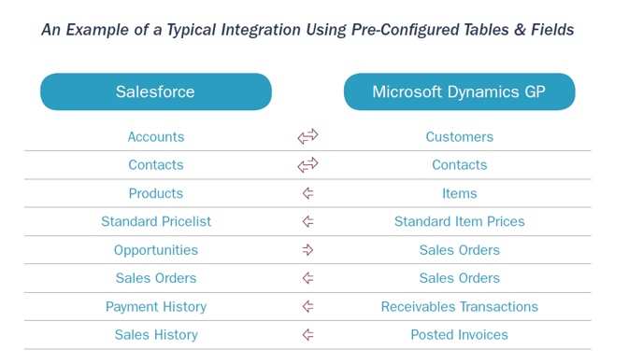Click the bidirectional arrow between Accounts and Customers
This screenshot has width=643, height=364.
(308, 136)
